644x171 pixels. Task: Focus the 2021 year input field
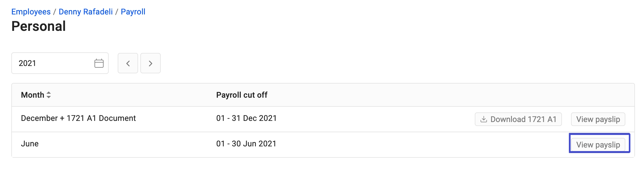tap(60, 63)
